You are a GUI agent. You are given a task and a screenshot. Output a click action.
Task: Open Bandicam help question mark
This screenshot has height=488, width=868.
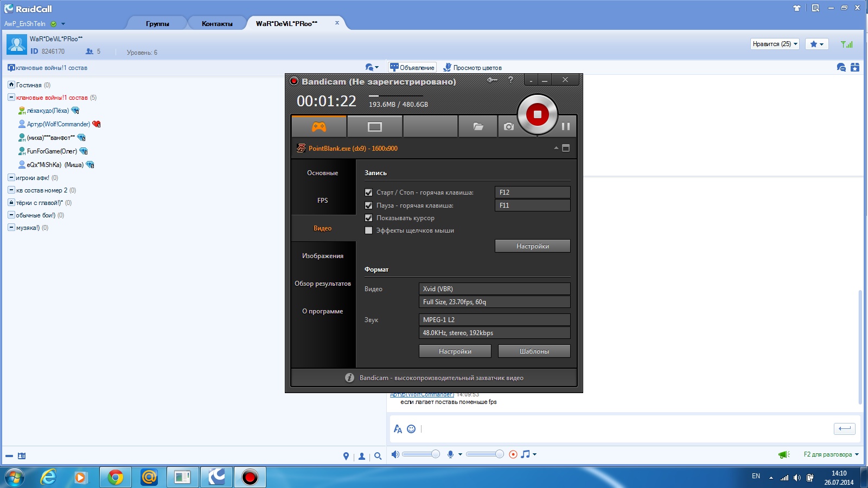(x=510, y=80)
